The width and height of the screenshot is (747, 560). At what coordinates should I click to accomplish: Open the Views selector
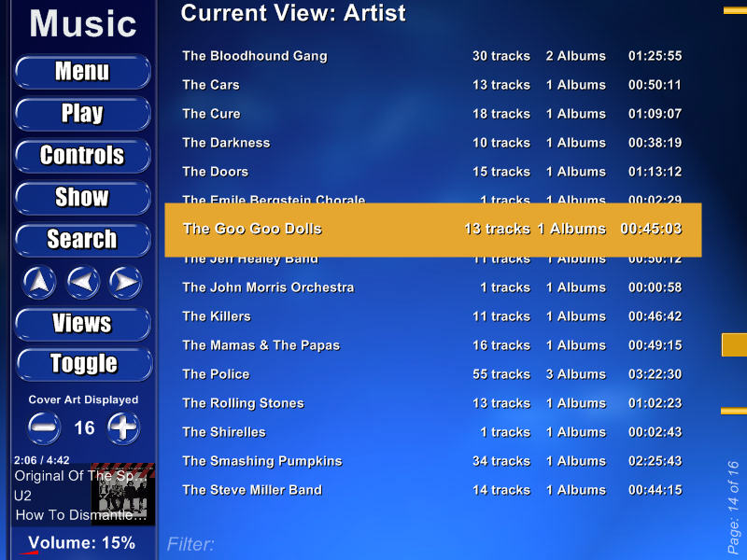coord(82,323)
